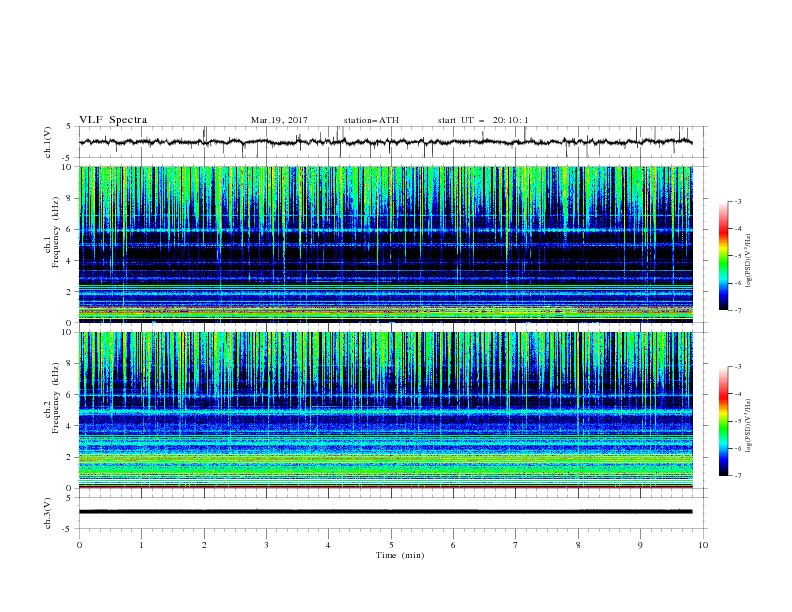Click the 'ch.1(V)' waveform axis label
792x612 pixels.
(x=48, y=142)
